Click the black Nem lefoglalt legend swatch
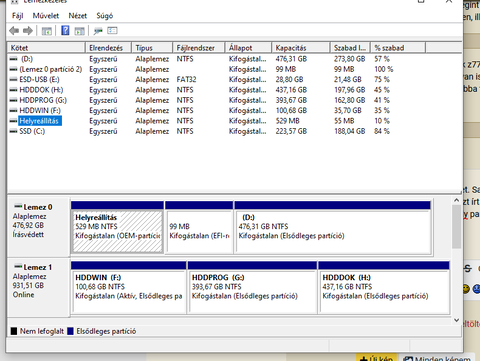This screenshot has height=361, width=480. (14, 331)
